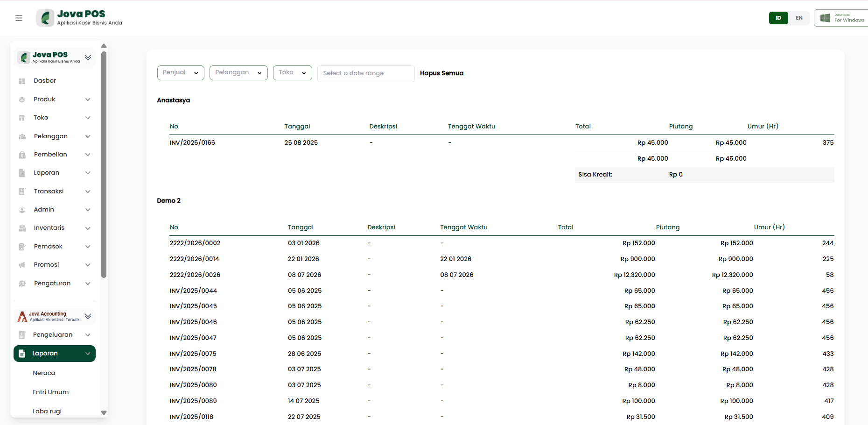Click the sidebar scrollbar thumb
Image resolution: width=868 pixels, height=425 pixels.
(x=104, y=164)
